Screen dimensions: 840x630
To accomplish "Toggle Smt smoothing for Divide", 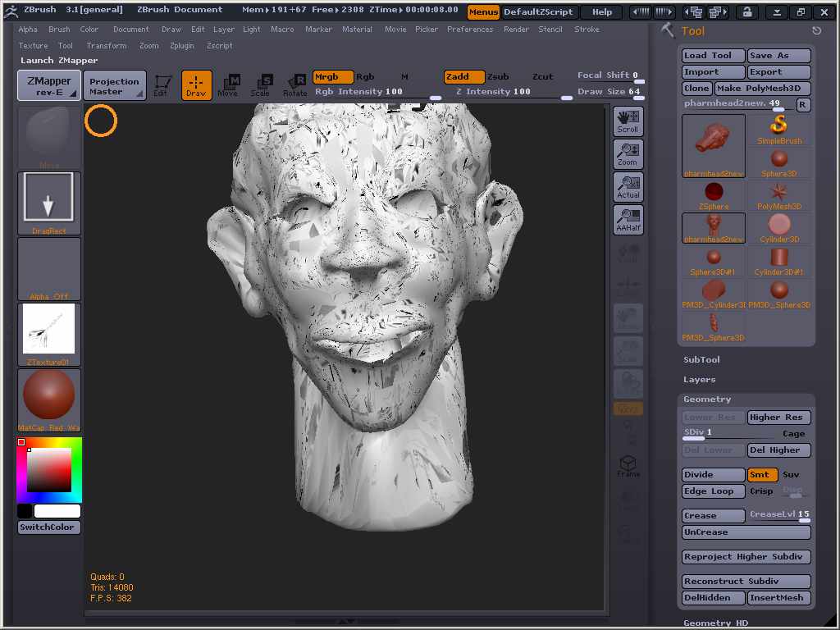I will tap(761, 474).
